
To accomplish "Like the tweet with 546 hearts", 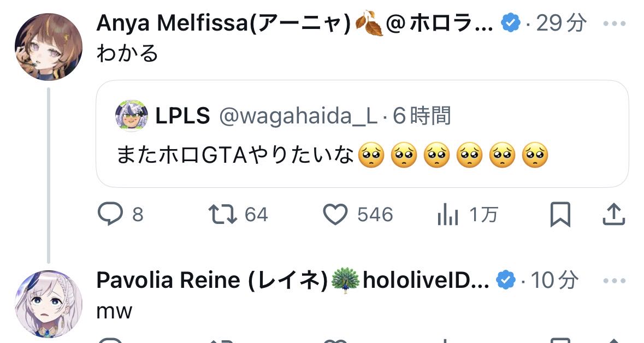I will 335,215.
